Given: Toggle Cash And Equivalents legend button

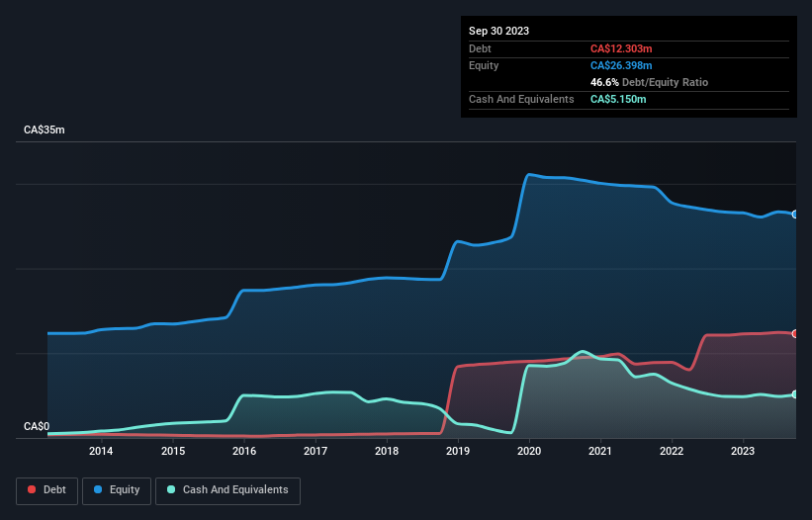Looking at the screenshot, I should 227,490.
